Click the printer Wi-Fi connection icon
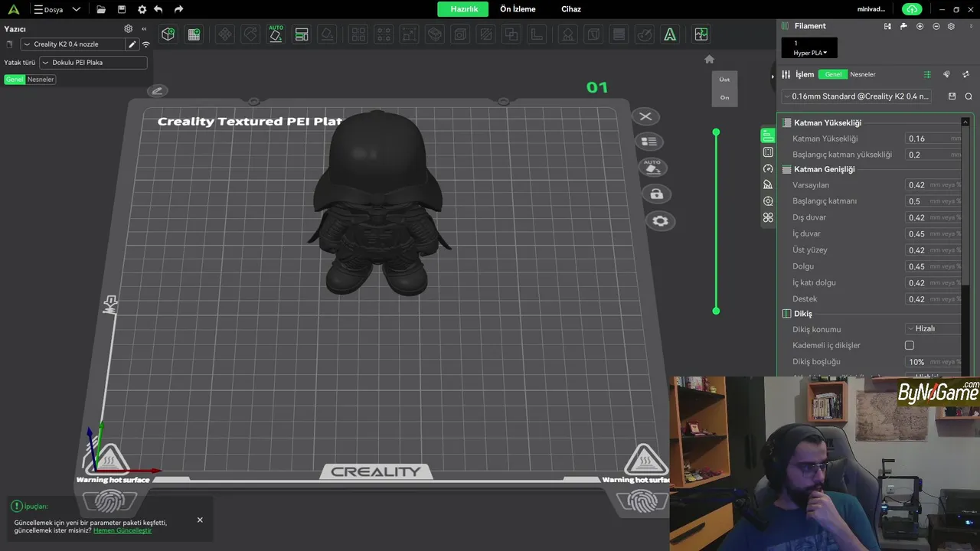Screen dimensions: 980x551 coord(145,44)
